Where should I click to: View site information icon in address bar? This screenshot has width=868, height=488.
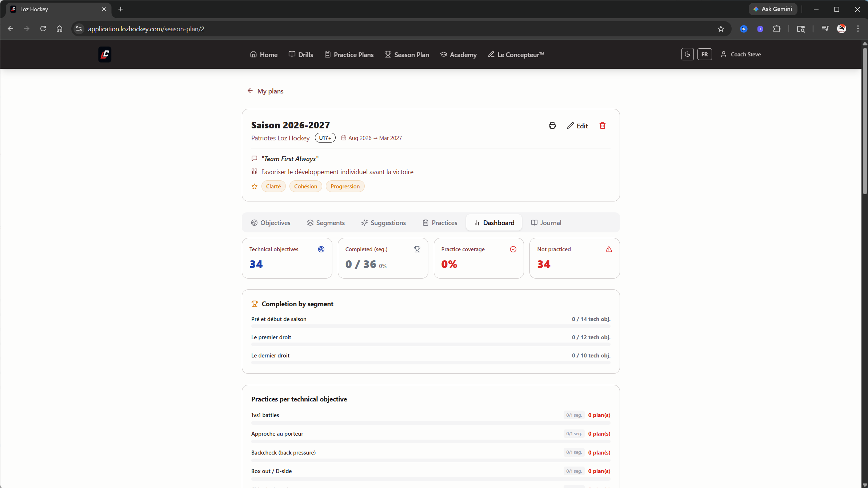79,29
